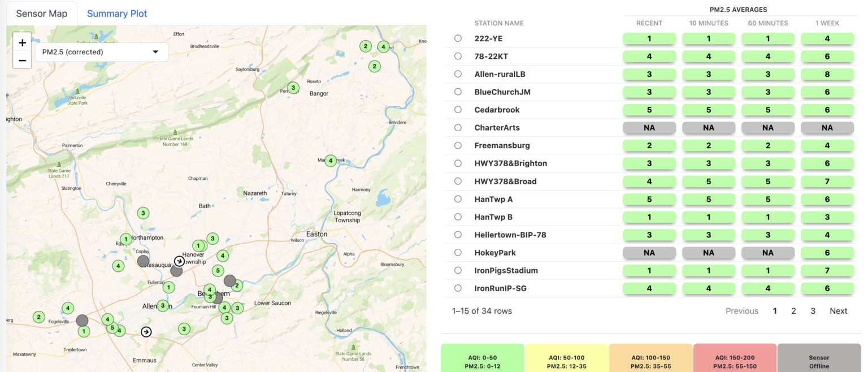Click the Easton label on map
The image size is (868, 372).
click(x=316, y=234)
